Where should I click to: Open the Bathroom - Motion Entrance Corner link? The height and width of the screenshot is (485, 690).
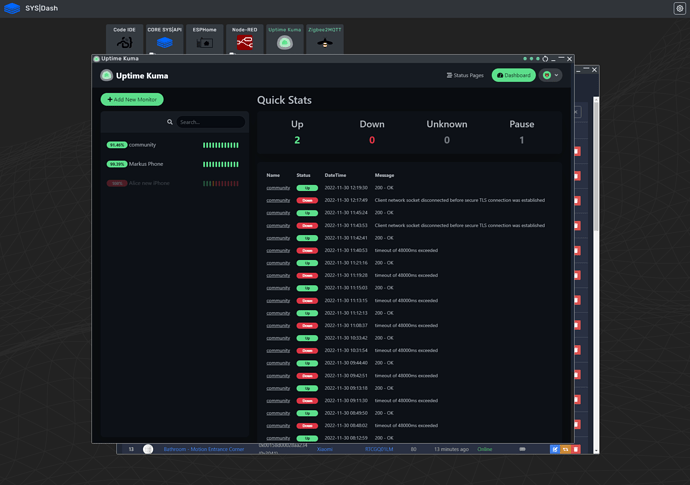204,449
